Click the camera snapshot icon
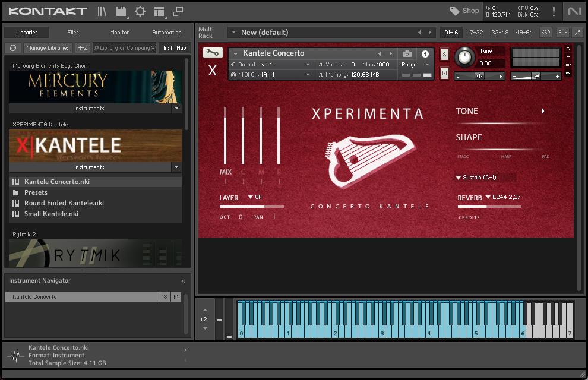588x380 pixels. coord(407,54)
